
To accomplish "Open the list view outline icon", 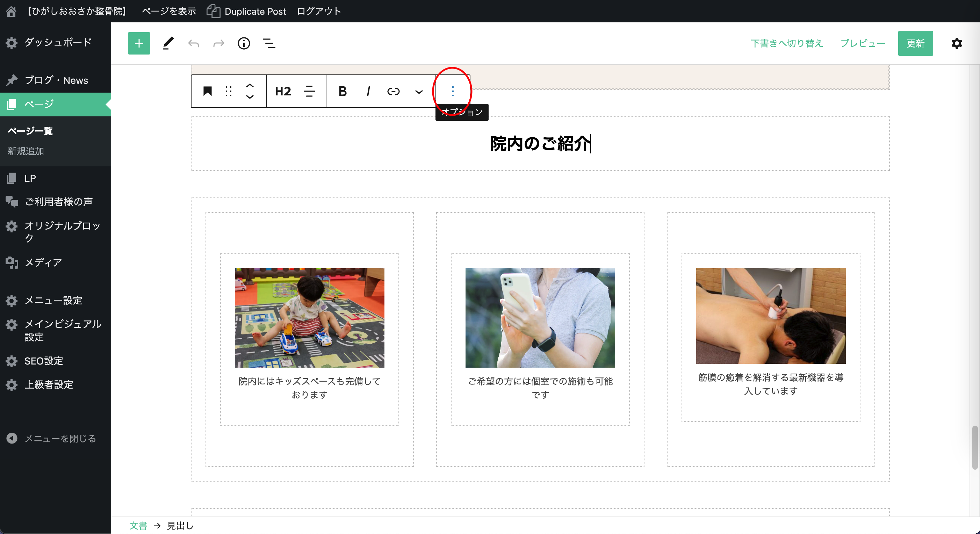I will [x=269, y=43].
